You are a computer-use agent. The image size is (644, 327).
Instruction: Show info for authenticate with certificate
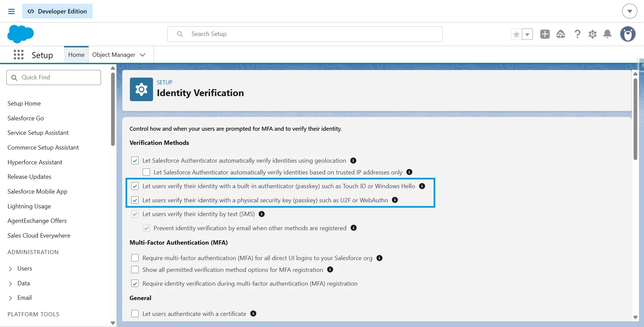pos(253,314)
